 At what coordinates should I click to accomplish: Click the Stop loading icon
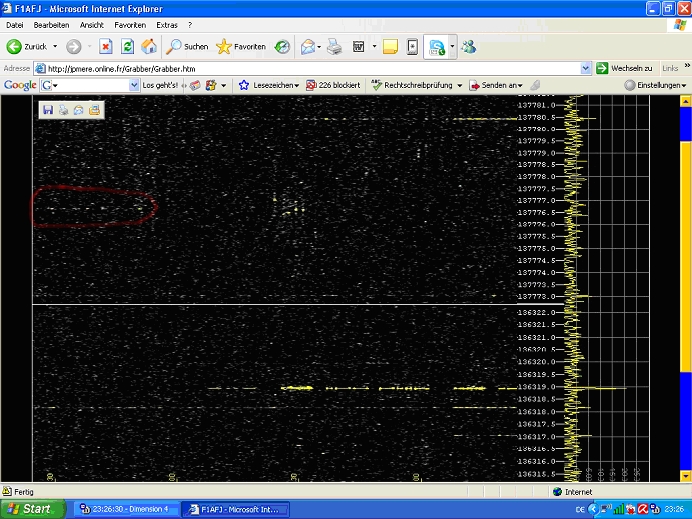pyautogui.click(x=105, y=46)
